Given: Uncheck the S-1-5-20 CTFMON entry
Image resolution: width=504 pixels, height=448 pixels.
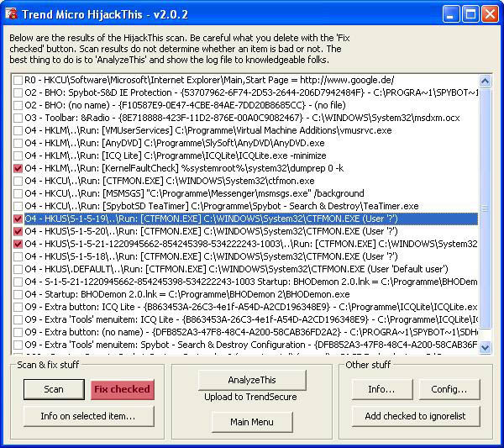Looking at the screenshot, I should click(x=18, y=231).
